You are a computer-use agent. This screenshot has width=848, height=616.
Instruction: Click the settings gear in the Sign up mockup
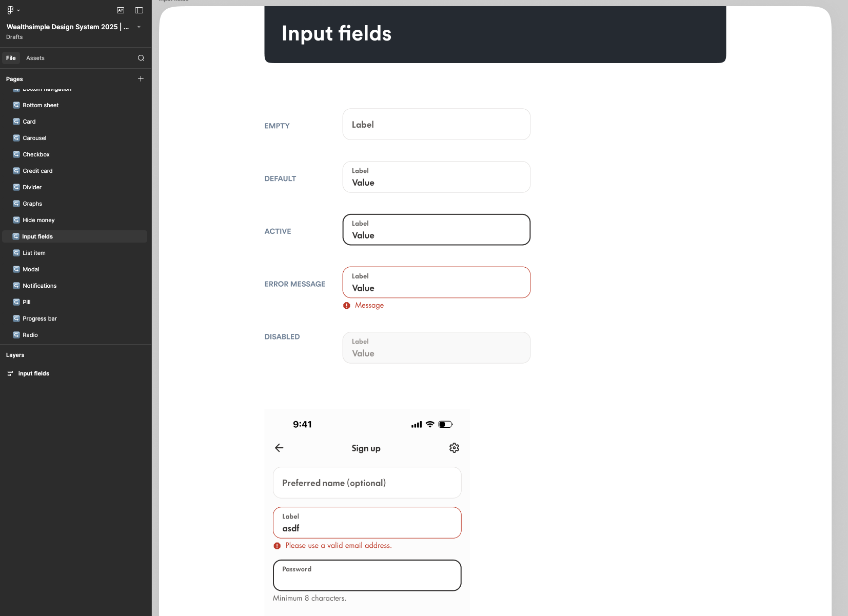click(x=454, y=448)
